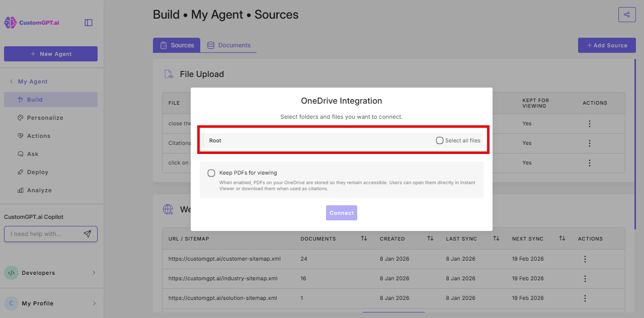Viewport: 644px width, 318px height.
Task: Click the File Upload section icon
Action: point(169,74)
